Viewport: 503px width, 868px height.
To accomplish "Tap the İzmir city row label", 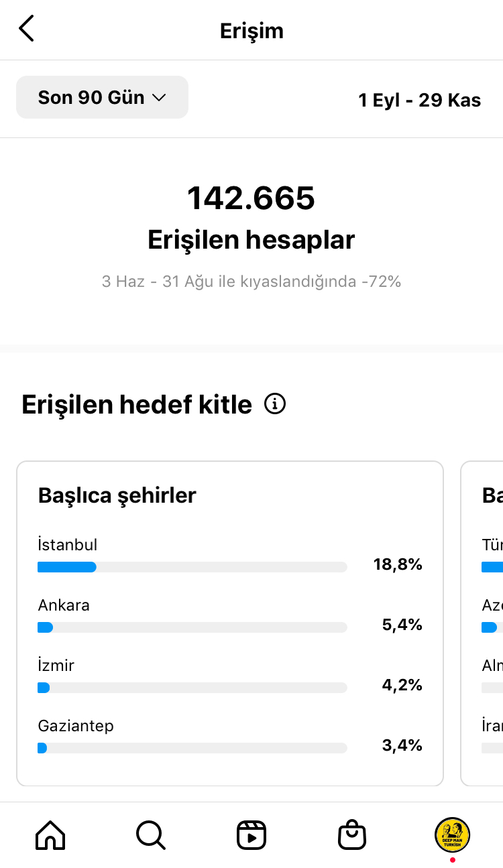I will (x=56, y=666).
